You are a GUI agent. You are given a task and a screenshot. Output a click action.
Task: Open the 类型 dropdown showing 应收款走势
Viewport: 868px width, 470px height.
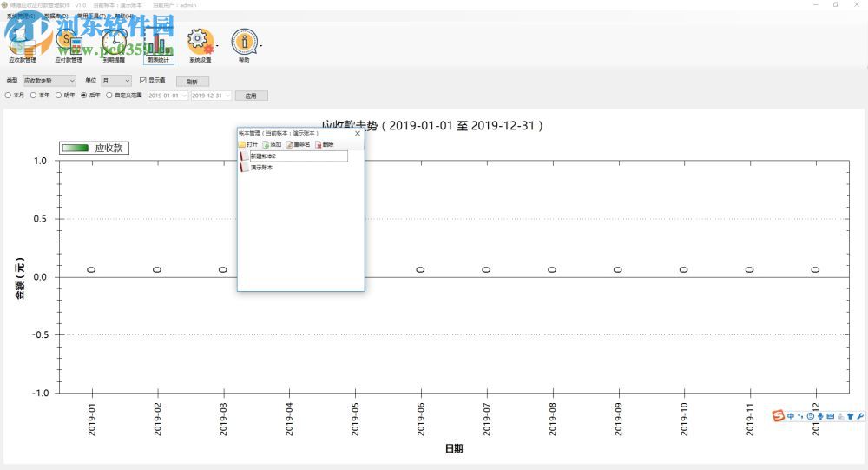click(49, 81)
